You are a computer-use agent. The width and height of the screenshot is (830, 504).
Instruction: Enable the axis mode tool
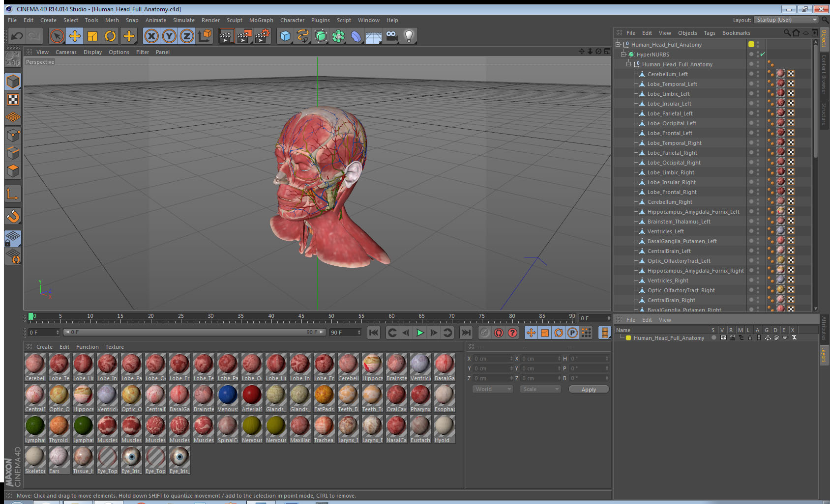pyautogui.click(x=13, y=194)
